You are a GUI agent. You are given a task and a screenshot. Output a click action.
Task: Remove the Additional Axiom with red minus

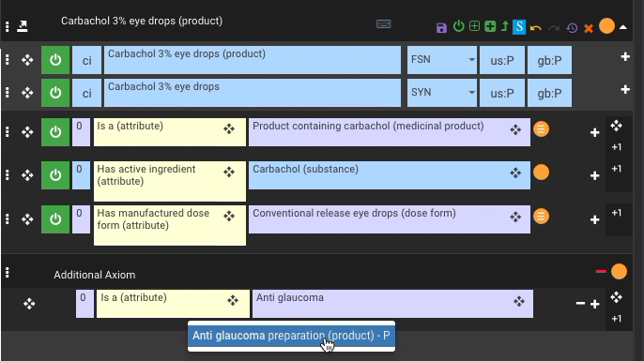coord(601,271)
